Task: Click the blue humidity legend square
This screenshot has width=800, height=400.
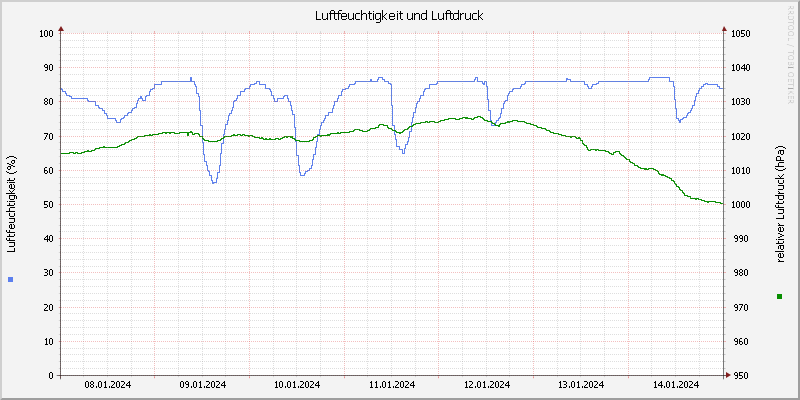Action: 11,279
